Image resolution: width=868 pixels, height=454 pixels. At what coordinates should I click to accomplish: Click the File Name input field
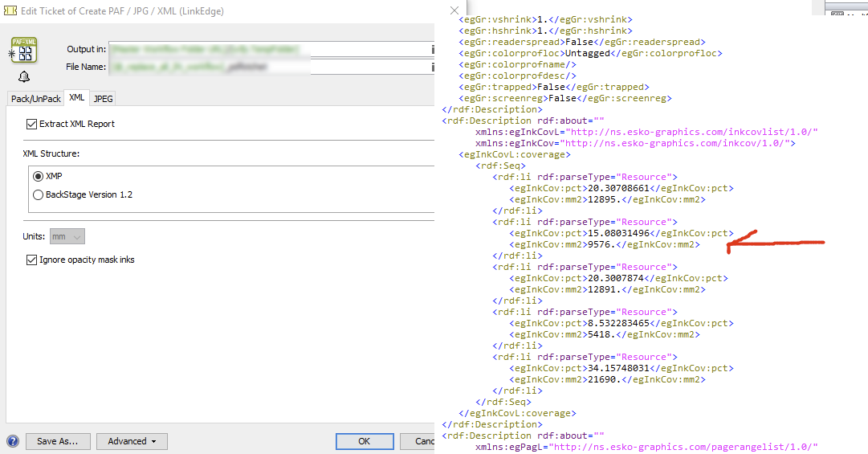270,67
